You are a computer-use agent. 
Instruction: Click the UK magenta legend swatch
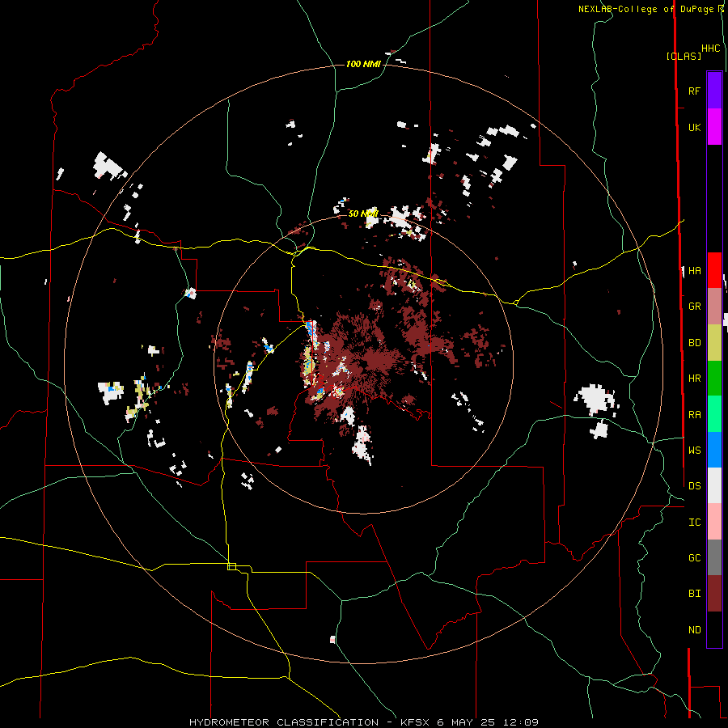coord(714,127)
